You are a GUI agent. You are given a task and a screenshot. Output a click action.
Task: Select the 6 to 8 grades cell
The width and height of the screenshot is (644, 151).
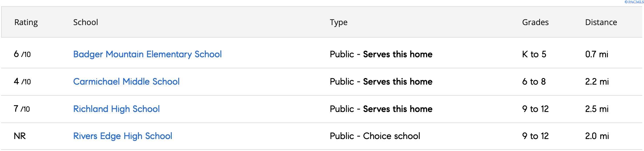[x=534, y=81]
